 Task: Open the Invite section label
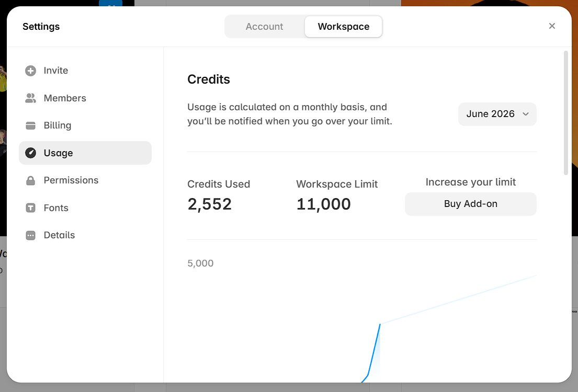(x=55, y=71)
